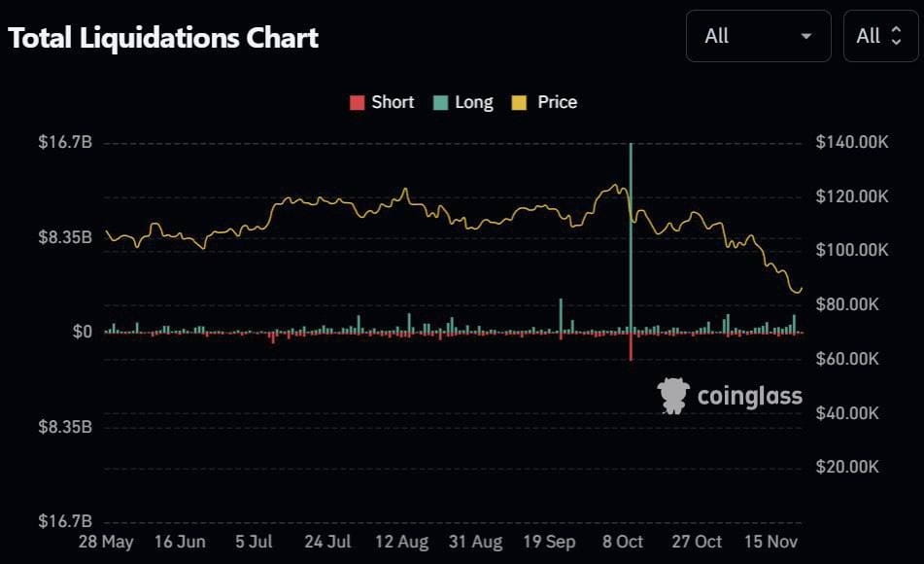Click the 28 May date label

(107, 542)
